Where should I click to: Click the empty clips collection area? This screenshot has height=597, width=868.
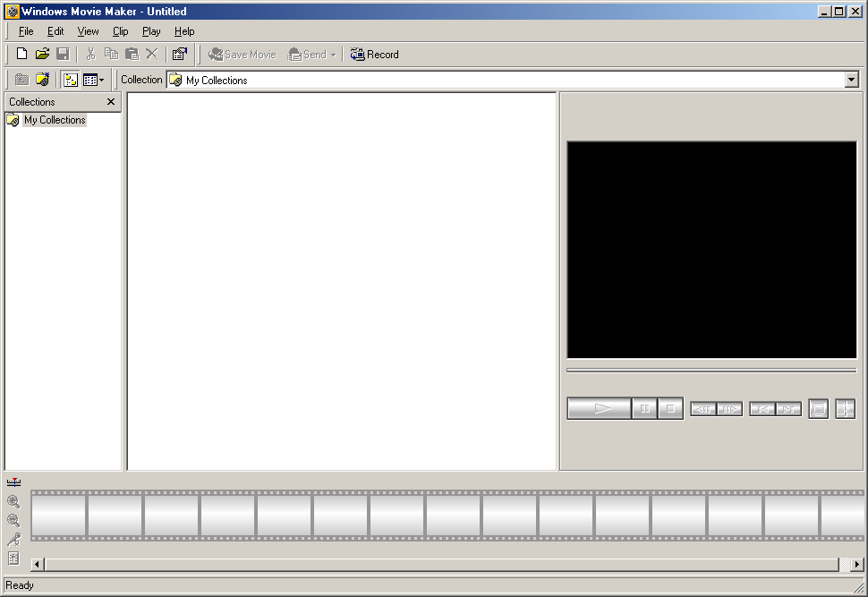coord(342,281)
